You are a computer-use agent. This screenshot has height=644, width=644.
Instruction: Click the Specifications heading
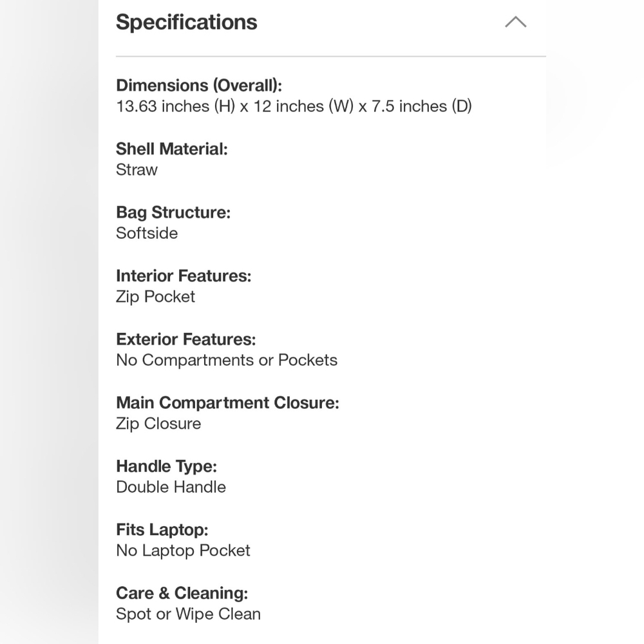(x=187, y=22)
